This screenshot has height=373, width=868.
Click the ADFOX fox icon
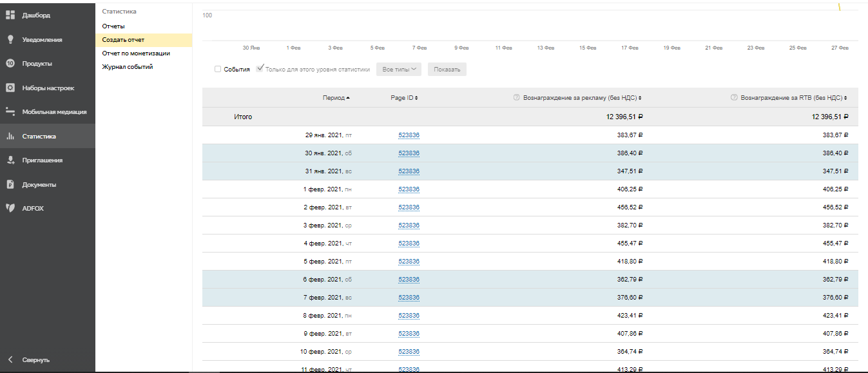10,208
